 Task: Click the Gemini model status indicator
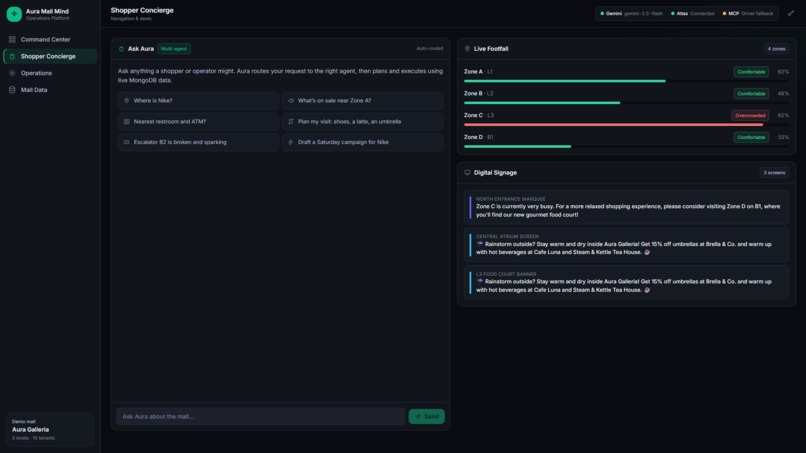click(631, 14)
